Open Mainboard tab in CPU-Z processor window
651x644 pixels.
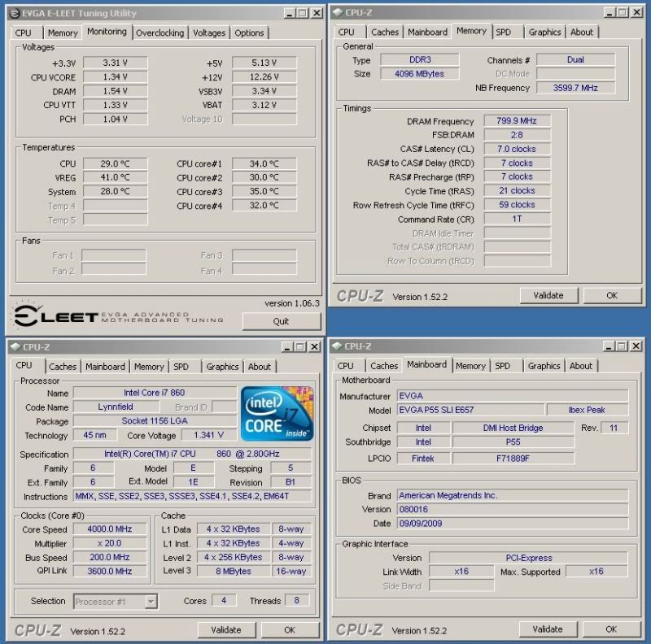[x=105, y=367]
